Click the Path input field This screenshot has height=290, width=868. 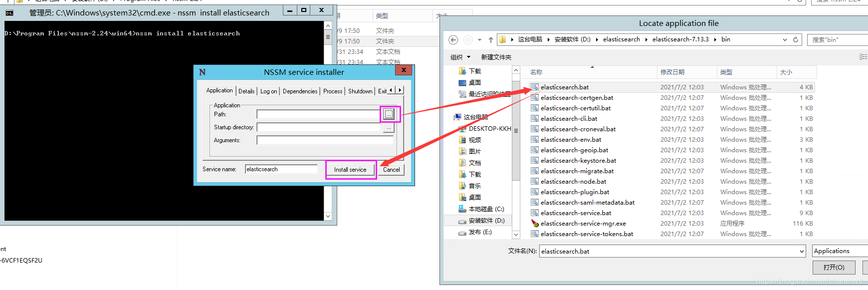pyautogui.click(x=319, y=114)
